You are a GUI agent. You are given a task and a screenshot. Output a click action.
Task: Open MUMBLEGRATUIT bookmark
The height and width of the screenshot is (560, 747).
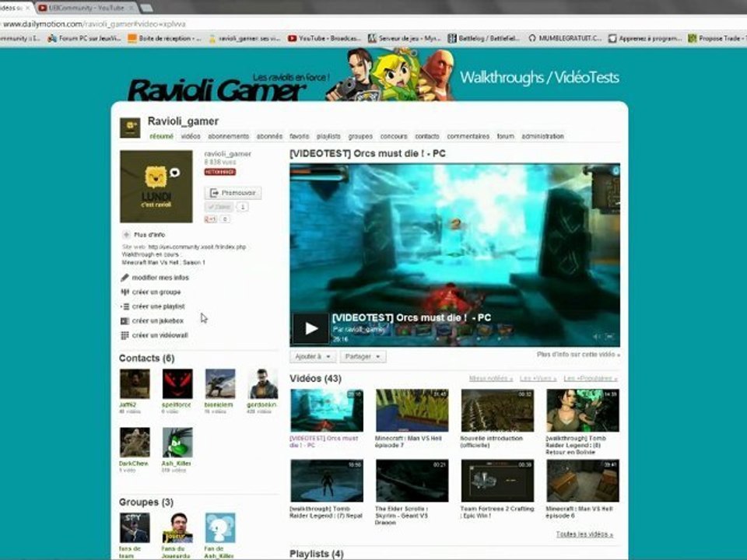565,39
